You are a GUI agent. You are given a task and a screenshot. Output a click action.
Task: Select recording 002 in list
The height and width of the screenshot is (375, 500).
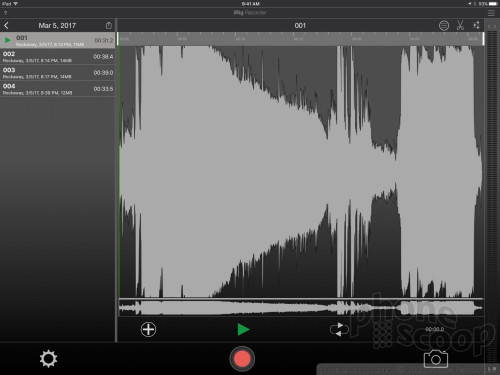click(x=58, y=57)
